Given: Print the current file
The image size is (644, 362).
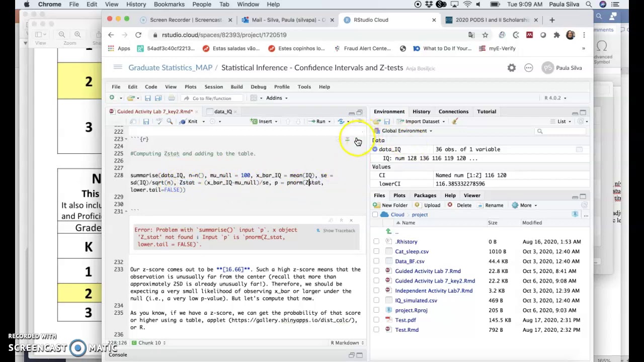Looking at the screenshot, I should (x=172, y=98).
